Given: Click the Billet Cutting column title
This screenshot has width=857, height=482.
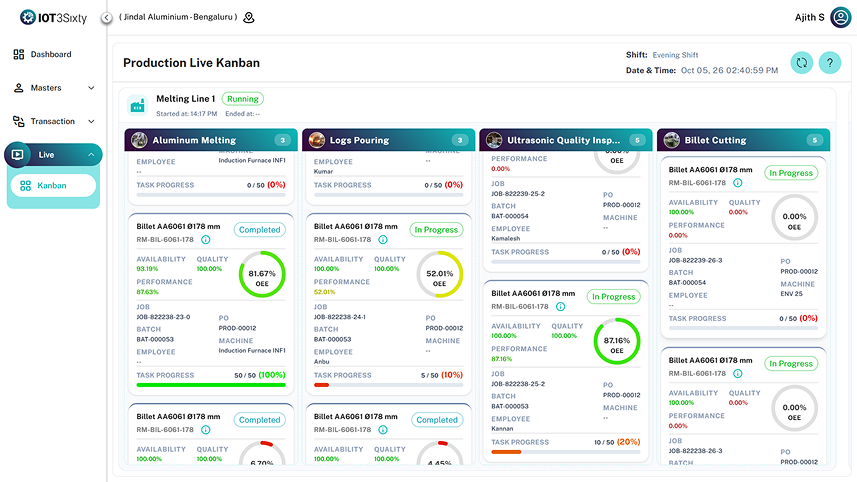Looking at the screenshot, I should click(715, 140).
